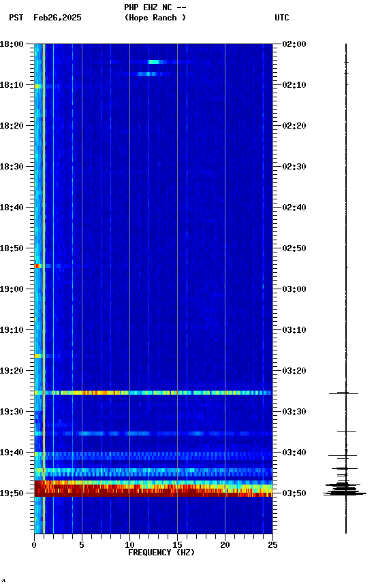
Task: Click the '03:50' UTC time label
Action: click(294, 493)
